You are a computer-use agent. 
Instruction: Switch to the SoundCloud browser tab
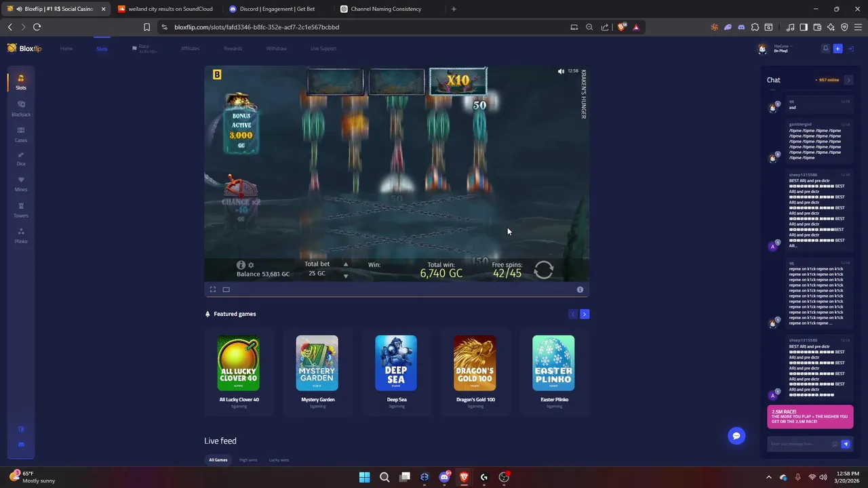tap(165, 9)
